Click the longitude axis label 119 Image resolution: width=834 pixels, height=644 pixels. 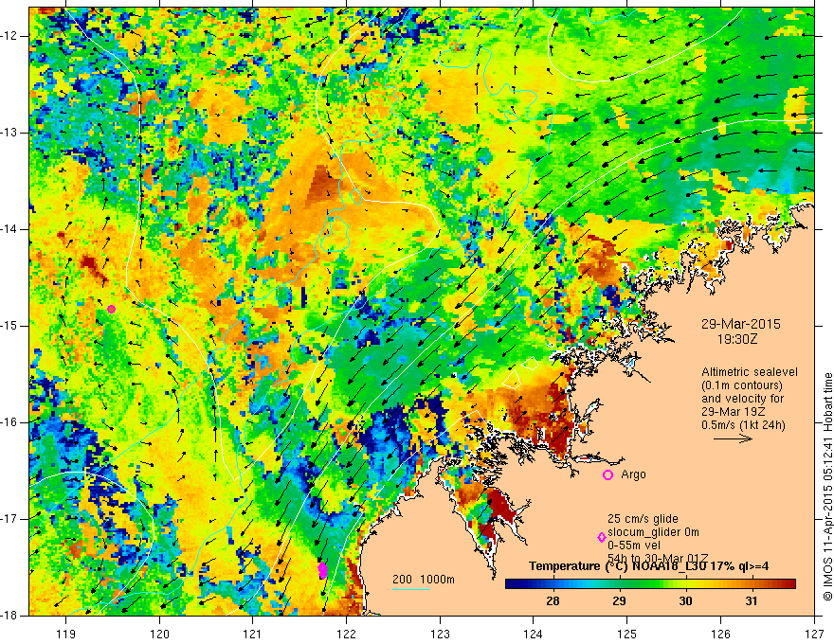[x=66, y=635]
